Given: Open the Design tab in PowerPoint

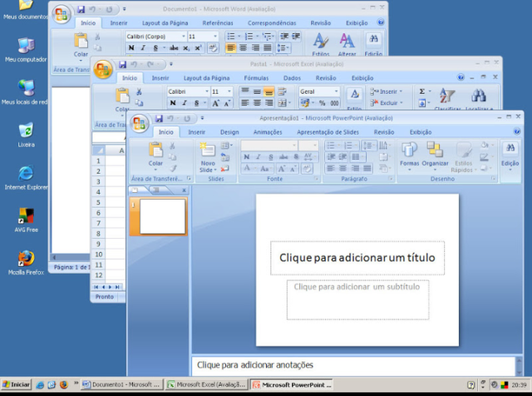Looking at the screenshot, I should (229, 132).
